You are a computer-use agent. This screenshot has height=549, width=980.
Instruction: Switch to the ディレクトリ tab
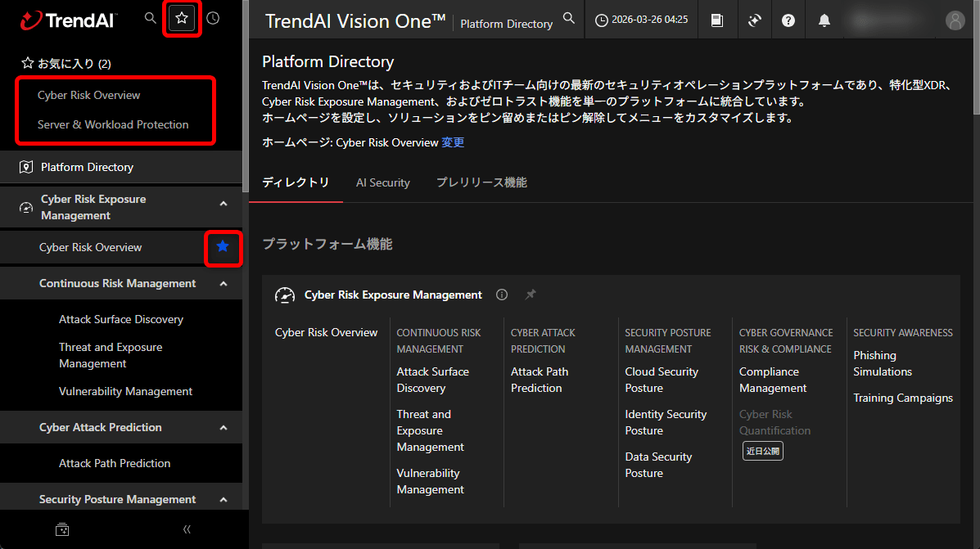tap(296, 182)
